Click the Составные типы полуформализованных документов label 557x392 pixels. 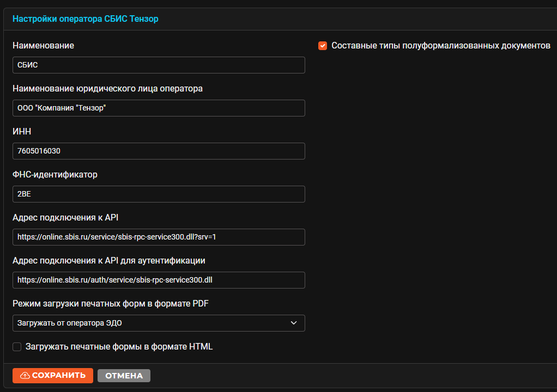click(441, 46)
